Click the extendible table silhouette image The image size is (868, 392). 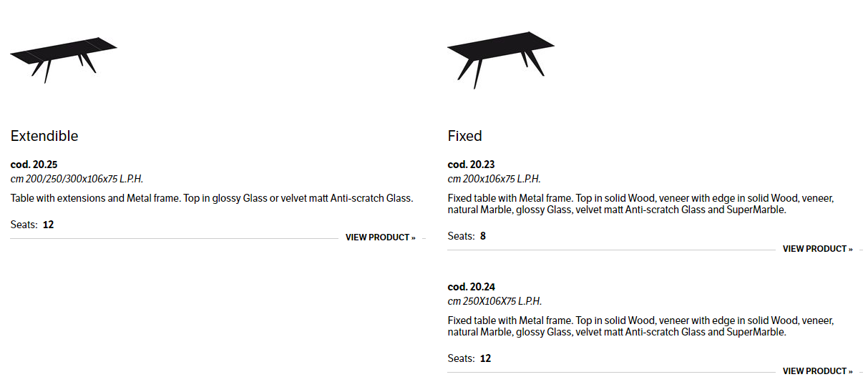click(x=63, y=57)
